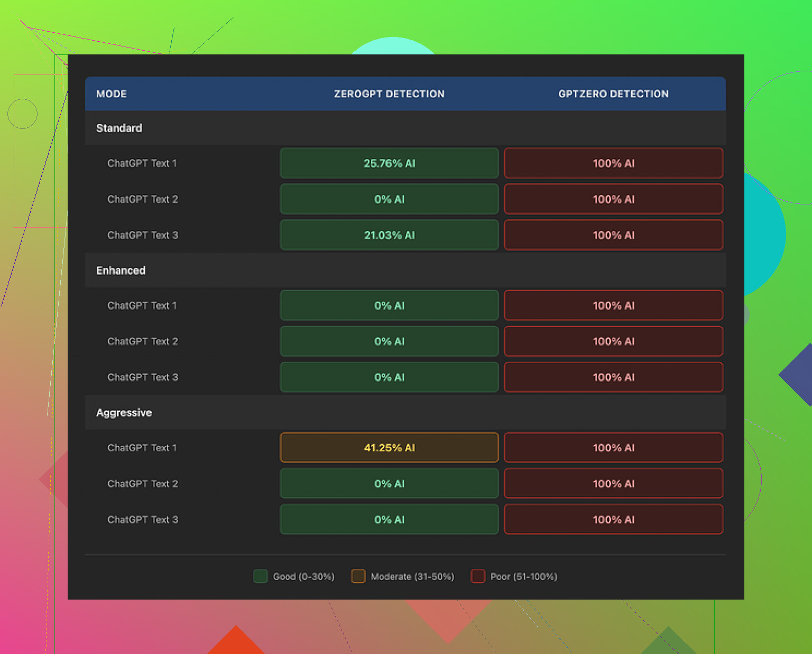Click the 25.76% AI result cell
Viewport: 812px width, 654px height.
[389, 163]
